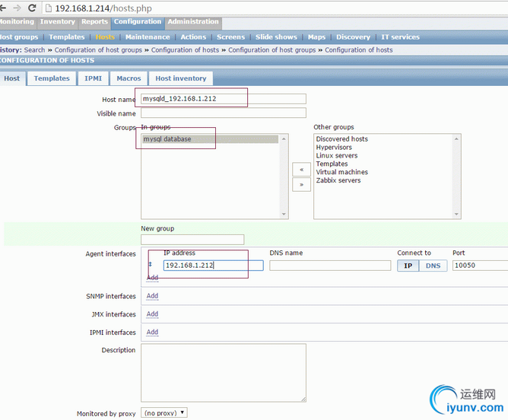508x420 pixels.
Task: Open last Configuration of hosts history link
Action: coord(359,50)
